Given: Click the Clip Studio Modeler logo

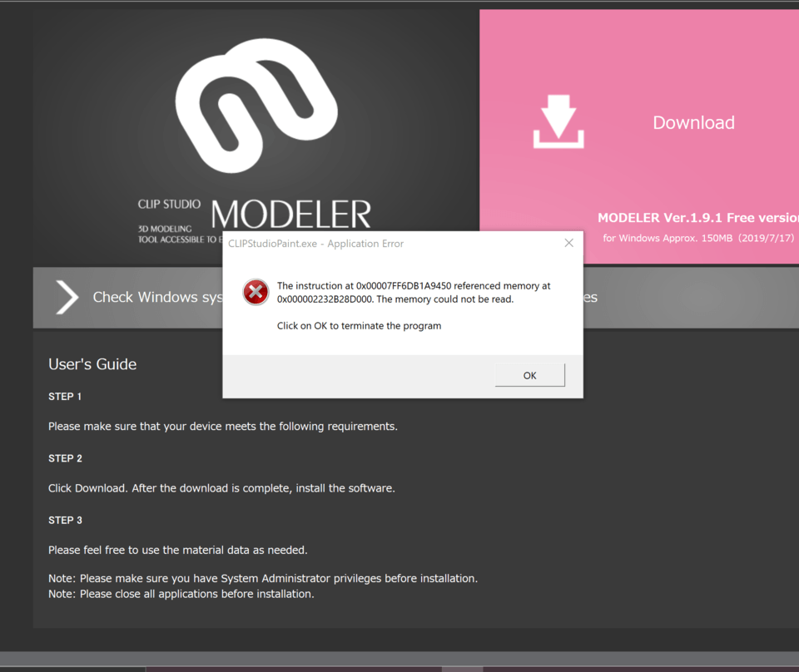Looking at the screenshot, I should (x=256, y=106).
